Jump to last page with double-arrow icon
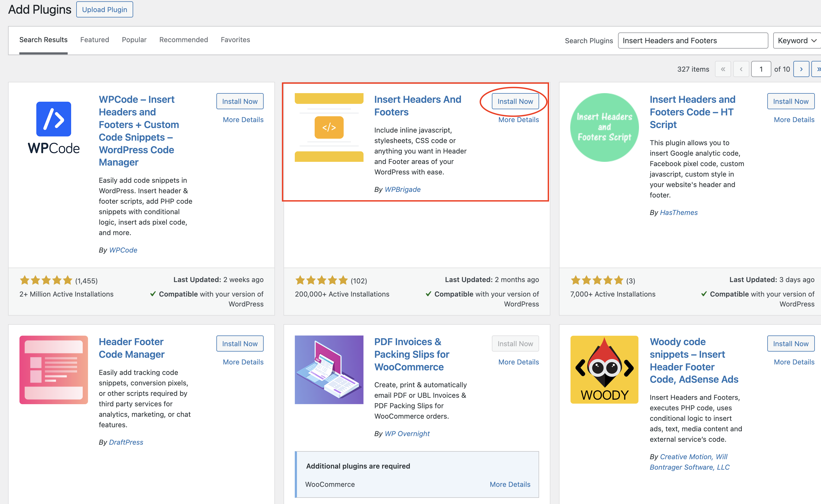This screenshot has height=504, width=821. point(818,69)
